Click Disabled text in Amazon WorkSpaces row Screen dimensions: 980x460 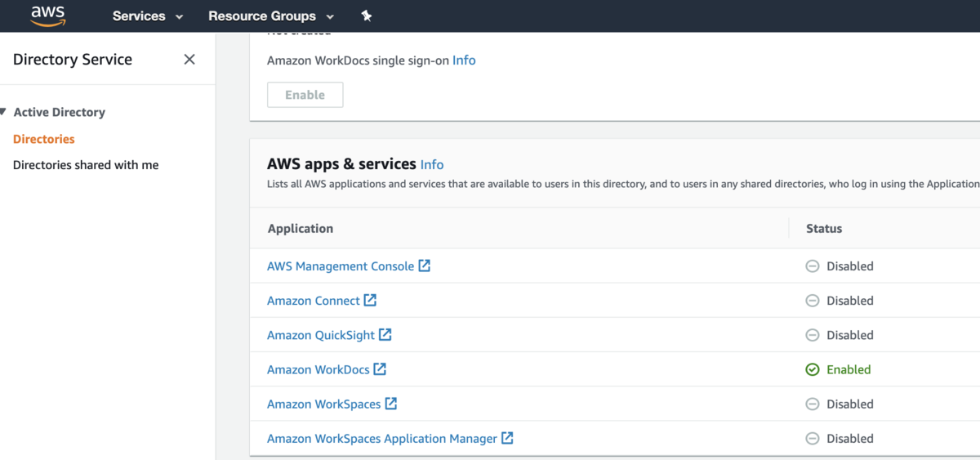(850, 404)
